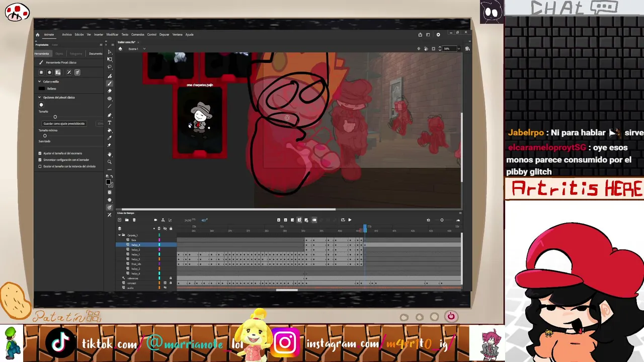Select the Eraser tool
The width and height of the screenshot is (644, 362).
110,91
